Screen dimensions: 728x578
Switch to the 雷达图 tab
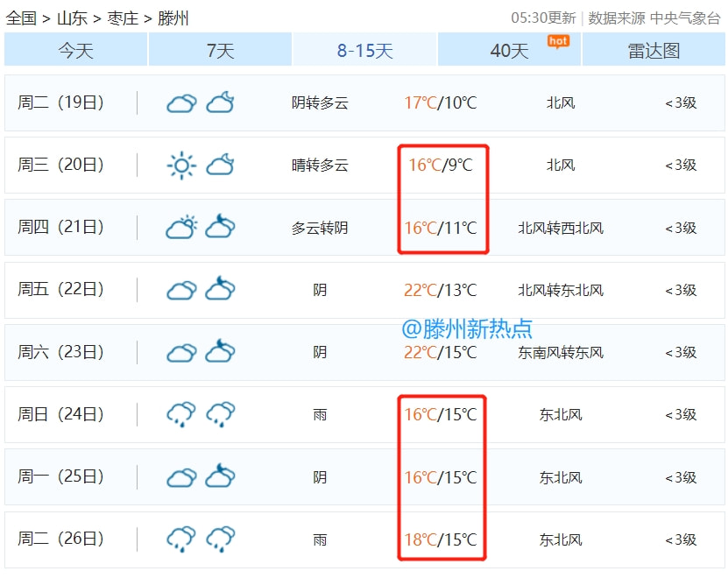point(654,51)
